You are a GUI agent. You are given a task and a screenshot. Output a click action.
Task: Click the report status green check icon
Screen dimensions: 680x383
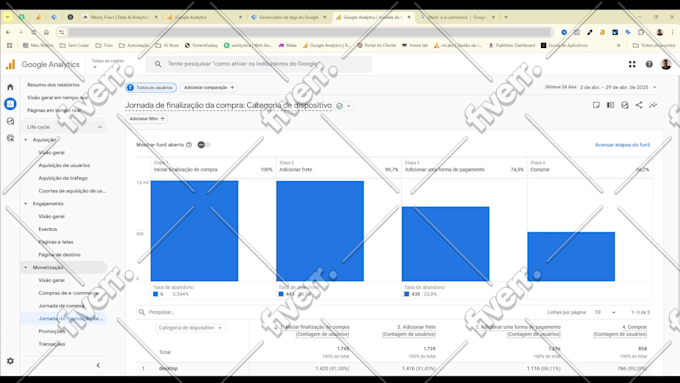coord(340,106)
